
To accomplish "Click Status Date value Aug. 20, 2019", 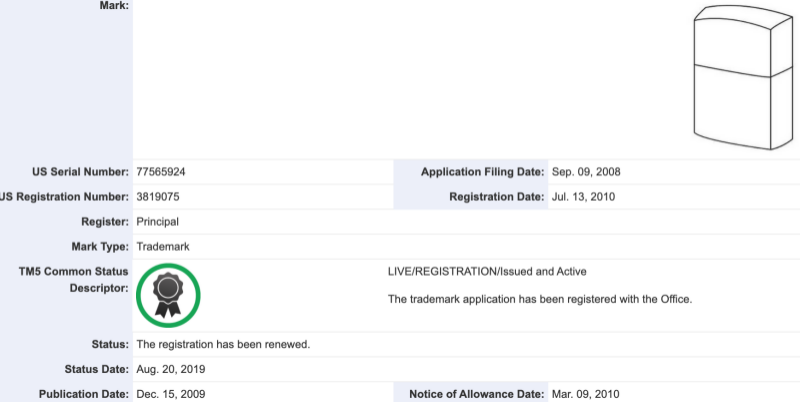I will pos(170,369).
